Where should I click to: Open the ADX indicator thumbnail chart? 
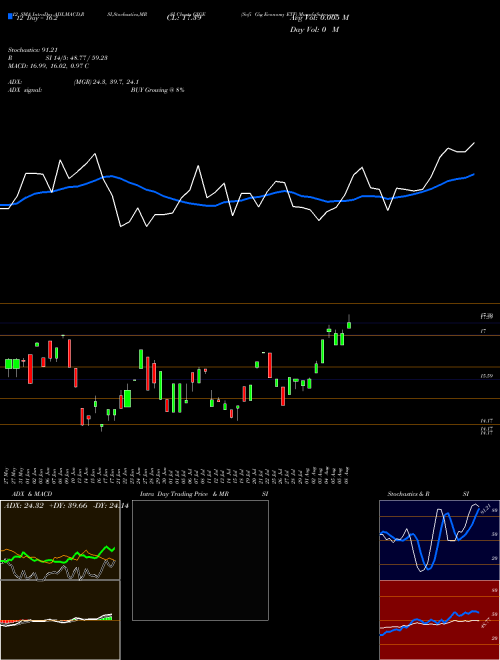(60, 540)
